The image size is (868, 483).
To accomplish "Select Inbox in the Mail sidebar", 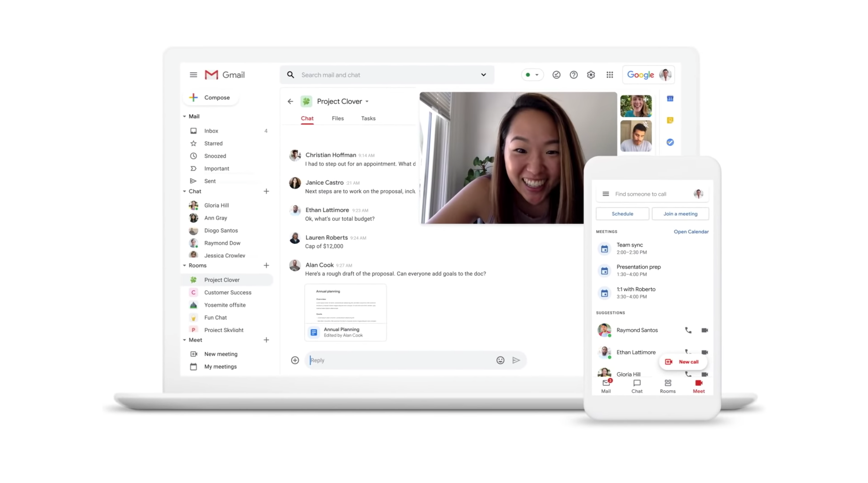I will pyautogui.click(x=212, y=130).
